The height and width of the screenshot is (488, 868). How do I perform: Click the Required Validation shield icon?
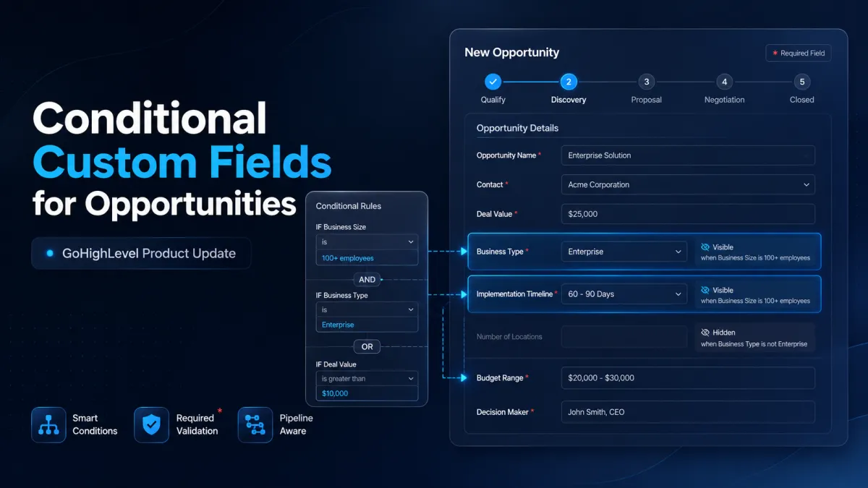(151, 424)
